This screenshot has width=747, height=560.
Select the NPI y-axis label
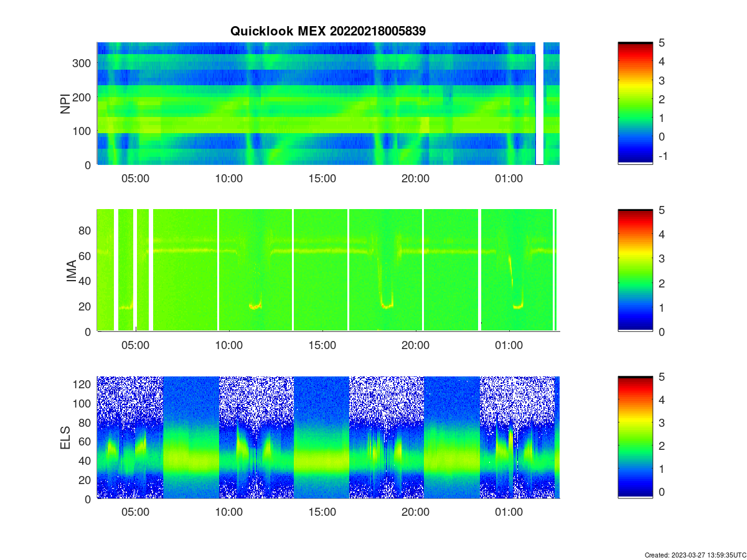point(65,103)
